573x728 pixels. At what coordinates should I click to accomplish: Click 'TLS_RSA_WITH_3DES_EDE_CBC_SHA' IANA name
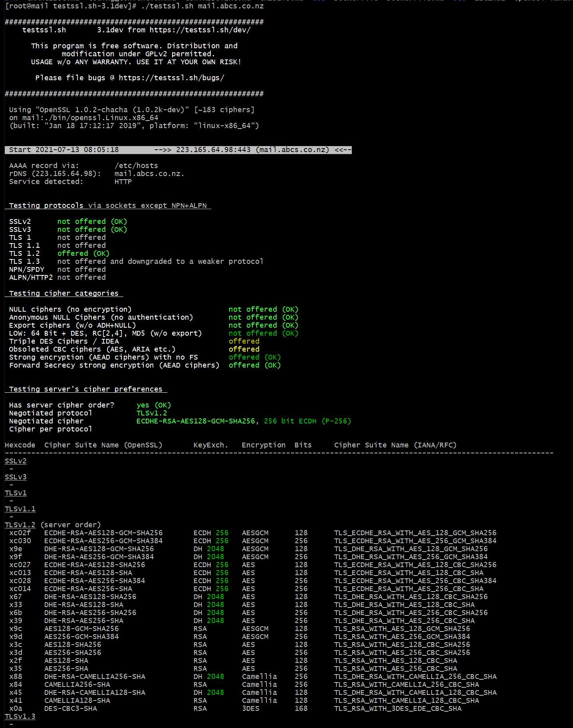tap(398, 708)
